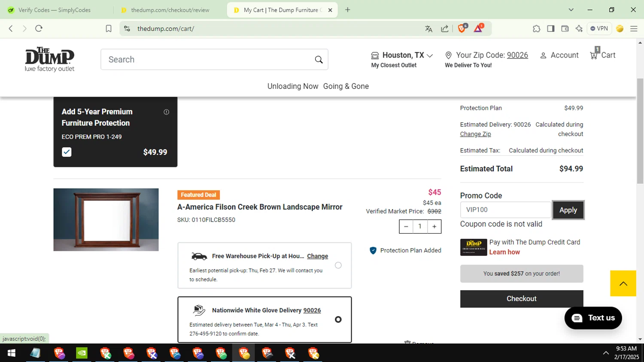644x362 pixels.
Task: Click the translate page icon
Action: tap(428, 29)
